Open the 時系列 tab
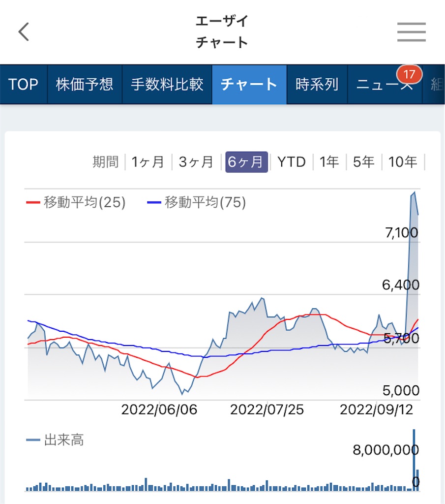445x504 pixels. 317,85
